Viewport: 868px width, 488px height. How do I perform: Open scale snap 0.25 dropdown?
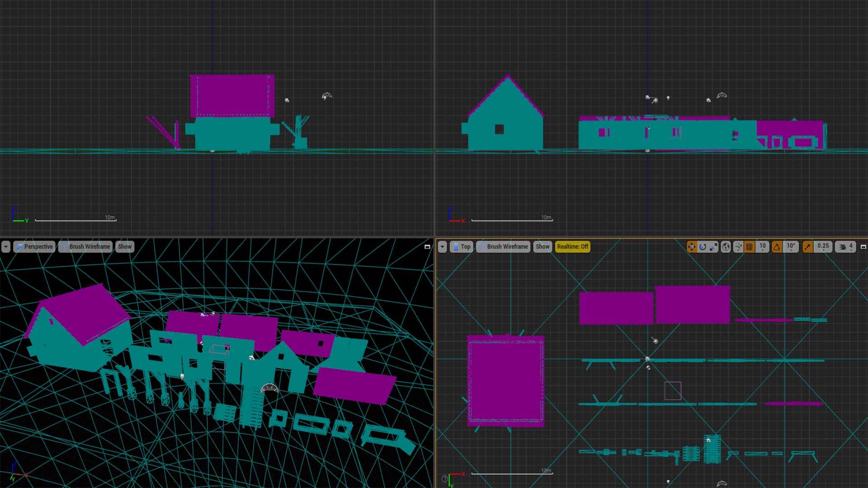pyautogui.click(x=823, y=247)
